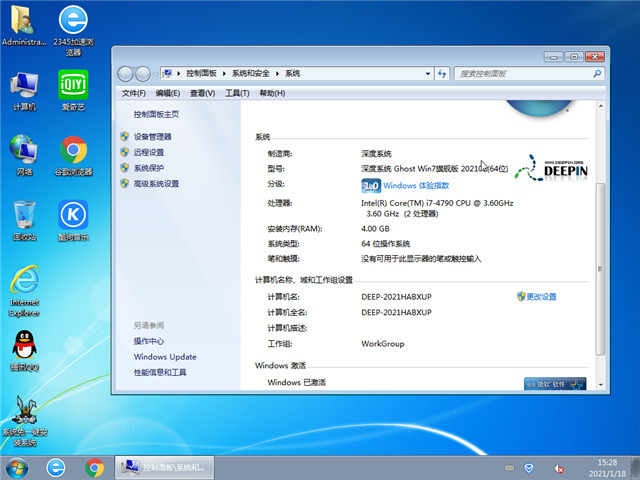Expand arrow after 控制面板 breadcrumb
640x480 pixels.
[224, 73]
